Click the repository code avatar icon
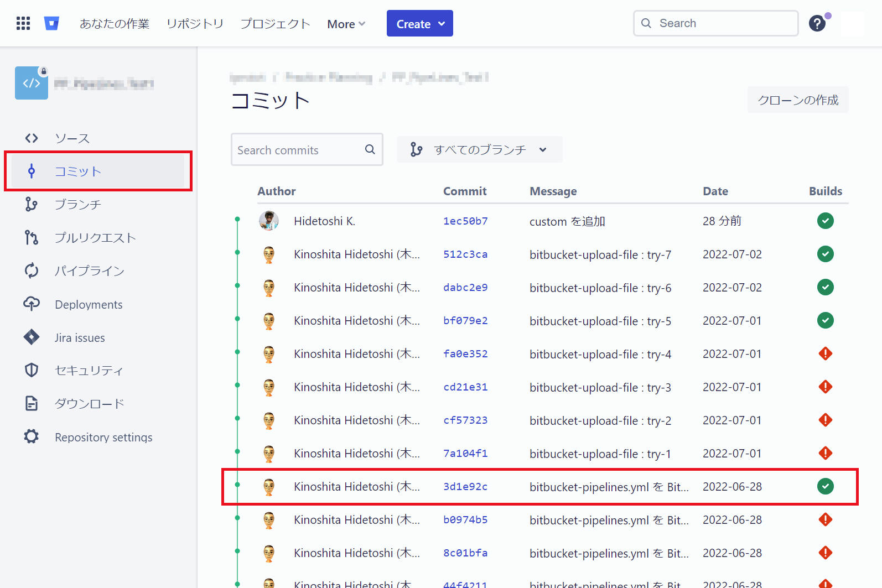 [x=32, y=83]
